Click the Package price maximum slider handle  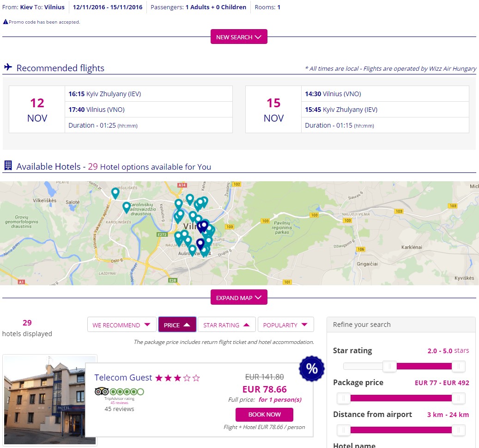(x=458, y=398)
